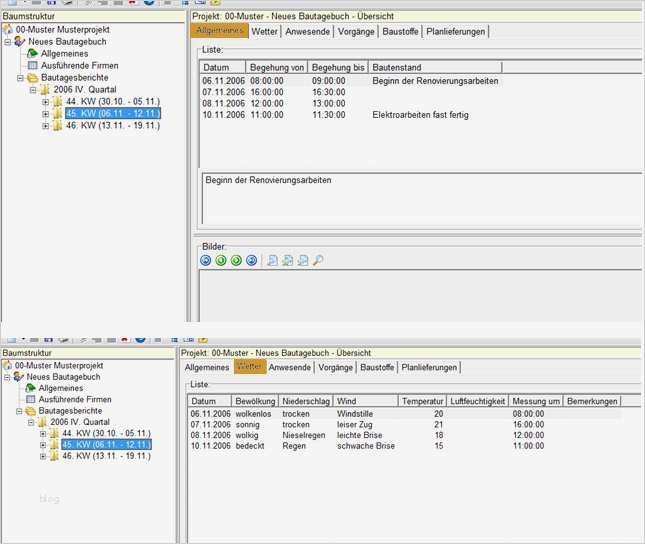The width and height of the screenshot is (645, 544).
Task: Switch to Allgemeines tab in lower panel
Action: (207, 367)
